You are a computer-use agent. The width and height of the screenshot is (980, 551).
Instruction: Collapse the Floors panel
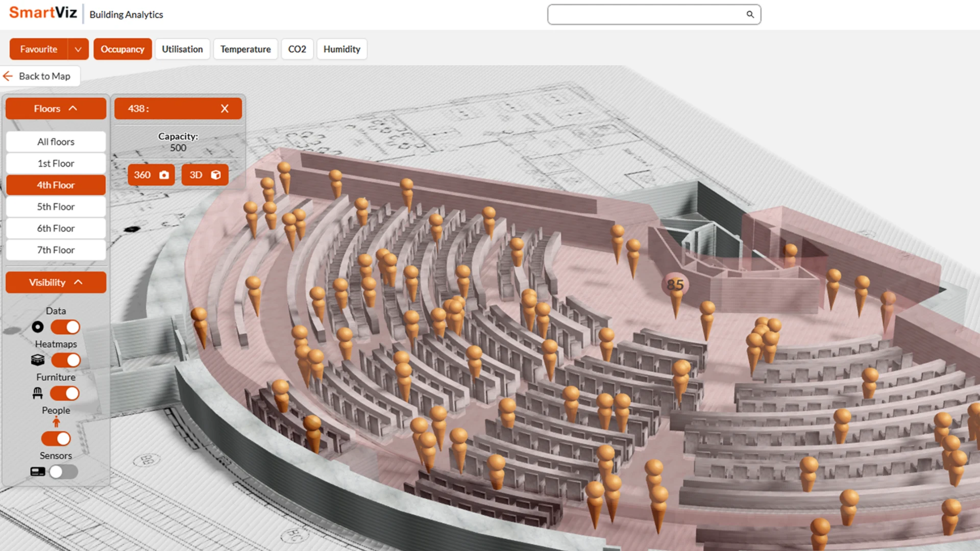click(56, 109)
